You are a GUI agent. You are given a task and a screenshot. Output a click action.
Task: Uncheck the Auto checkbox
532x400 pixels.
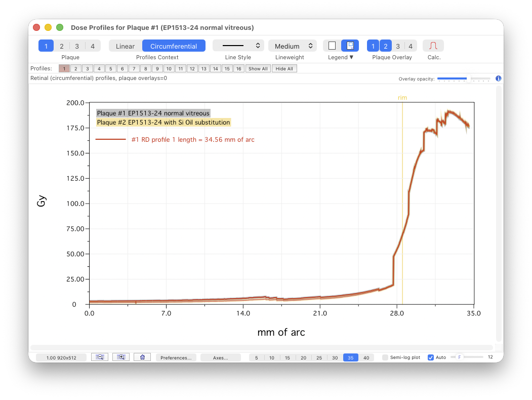[431, 357]
